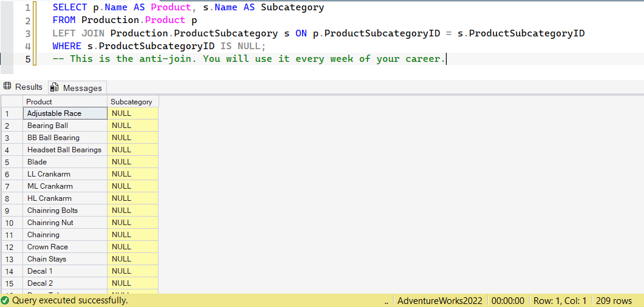The height and width of the screenshot is (307, 644).
Task: Click the NULL cell beside Adjustable Race
Action: pyautogui.click(x=132, y=113)
